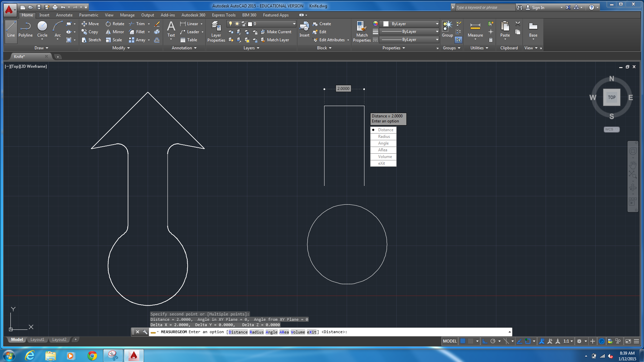Open the Trim dropdown arrow
Viewport: 644px width, 362px height.
(x=149, y=24)
